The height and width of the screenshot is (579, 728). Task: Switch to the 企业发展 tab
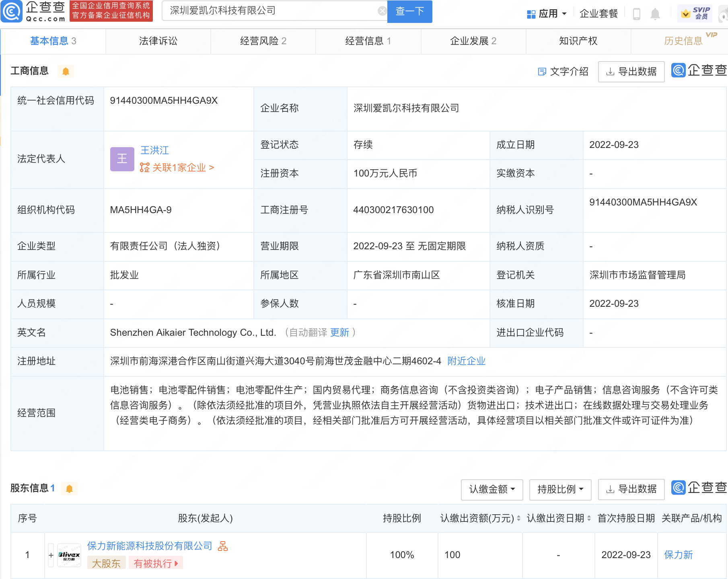[x=473, y=41]
